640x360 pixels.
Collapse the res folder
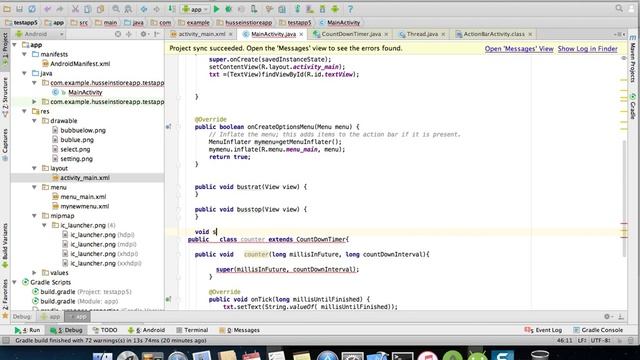(25, 111)
